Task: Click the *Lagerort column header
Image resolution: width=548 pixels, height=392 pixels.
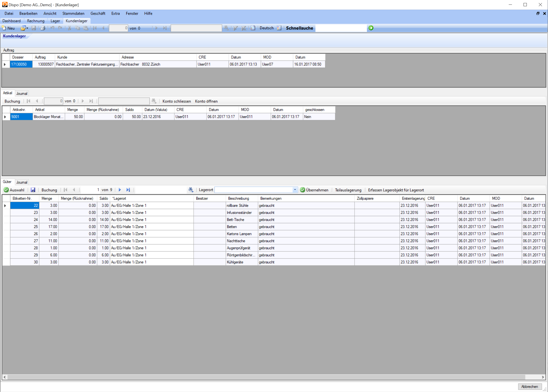Action: click(x=152, y=198)
